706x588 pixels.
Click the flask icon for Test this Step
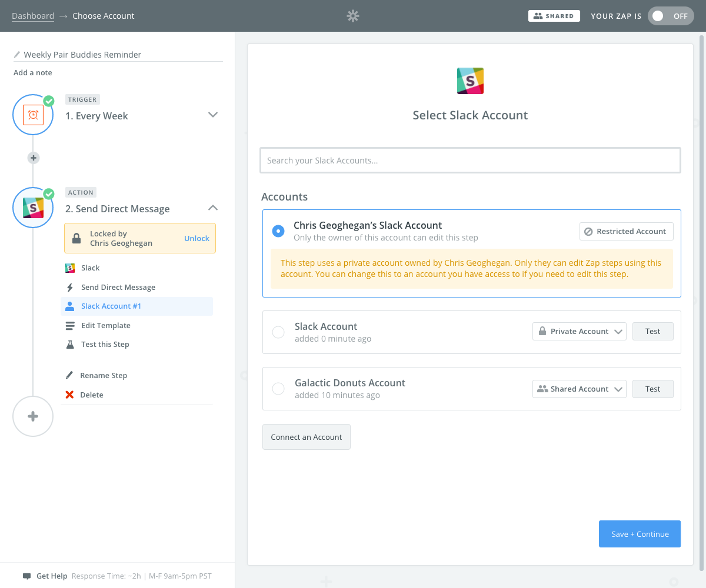click(70, 345)
